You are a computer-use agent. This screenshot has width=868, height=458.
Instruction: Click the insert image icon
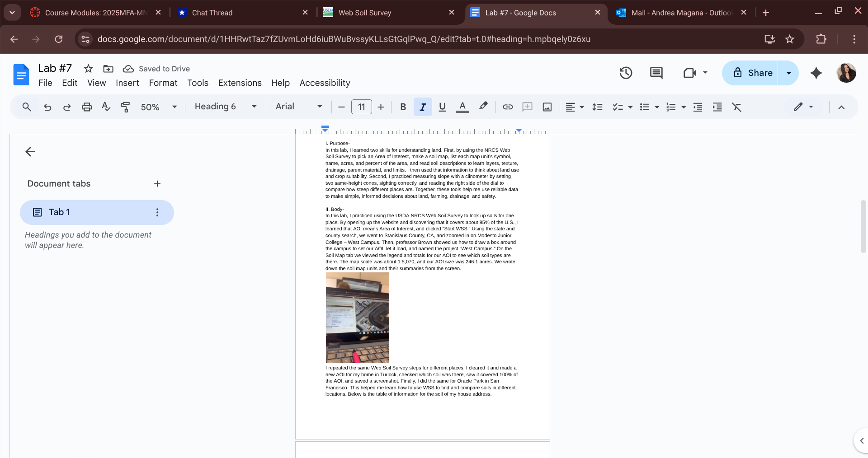(x=547, y=107)
